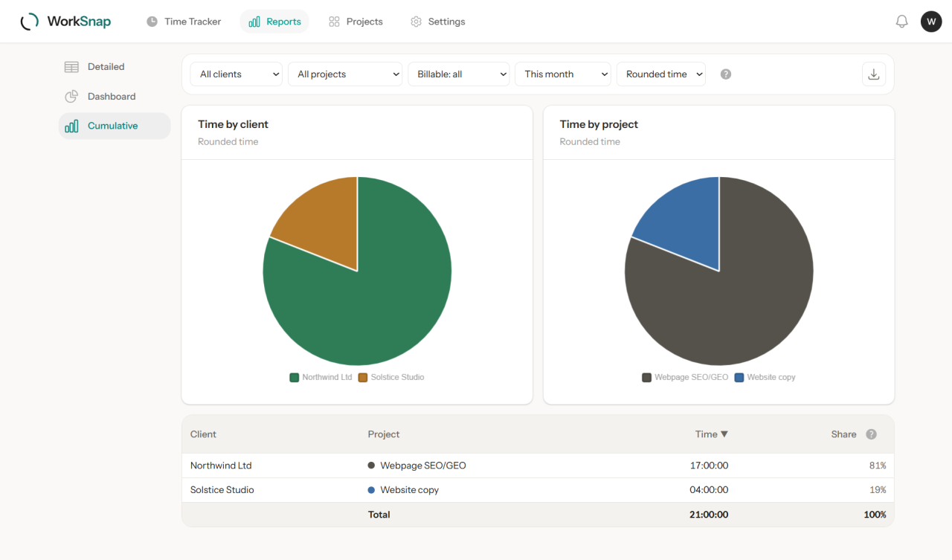Open the Time Tracker tab
The width and height of the screenshot is (952, 560).
tap(184, 22)
